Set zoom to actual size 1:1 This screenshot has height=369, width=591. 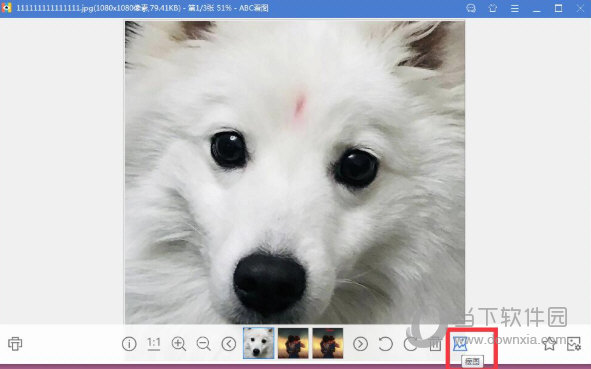pos(154,344)
